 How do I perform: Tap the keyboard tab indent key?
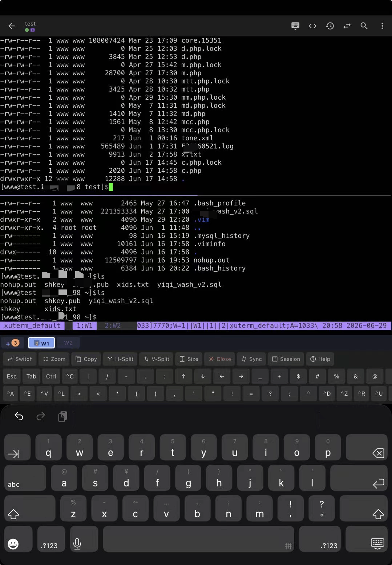(17, 447)
